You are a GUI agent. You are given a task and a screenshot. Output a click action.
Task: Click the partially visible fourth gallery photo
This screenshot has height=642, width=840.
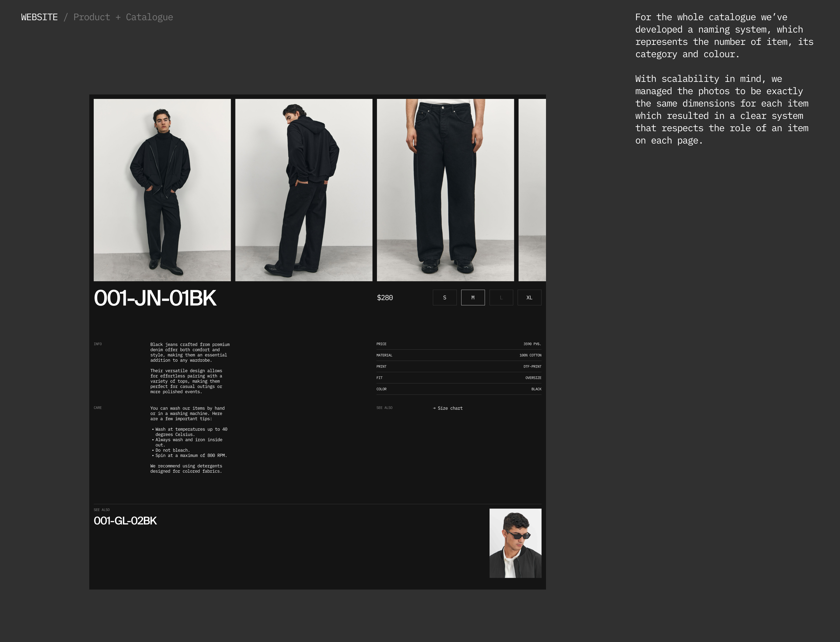coord(532,190)
